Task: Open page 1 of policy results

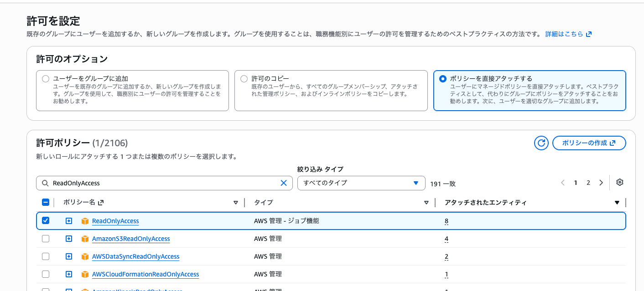Action: (x=576, y=183)
